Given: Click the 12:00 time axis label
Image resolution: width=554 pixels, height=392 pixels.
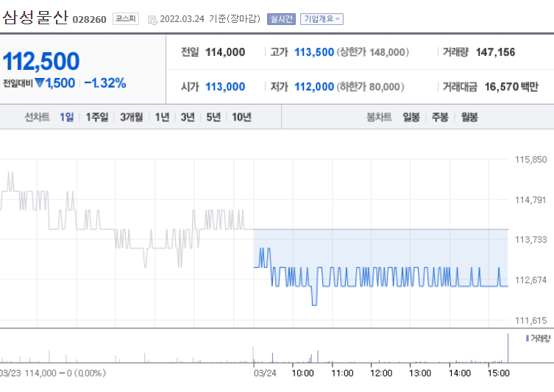Looking at the screenshot, I should click(x=381, y=373).
